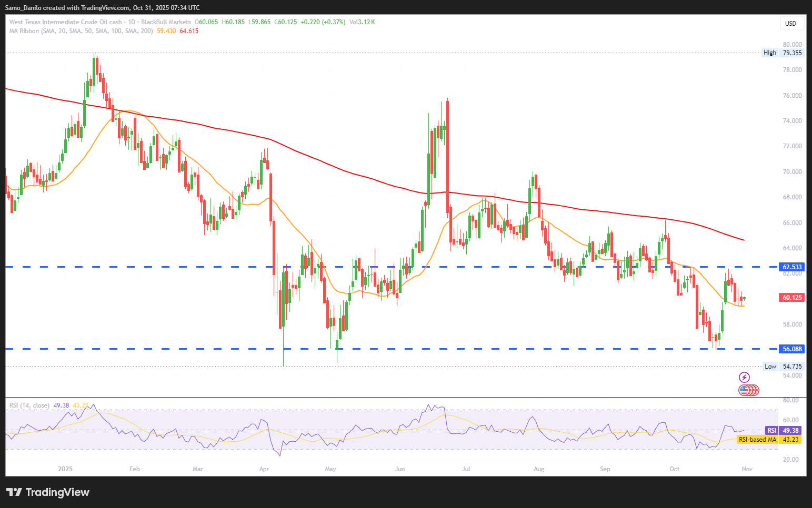Click the 62.533 horizontal line price label
This screenshot has height=508, width=812.
click(792, 267)
